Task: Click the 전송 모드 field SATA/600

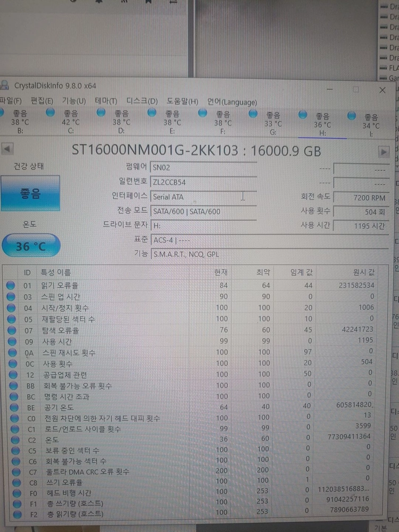Action: pyautogui.click(x=203, y=211)
